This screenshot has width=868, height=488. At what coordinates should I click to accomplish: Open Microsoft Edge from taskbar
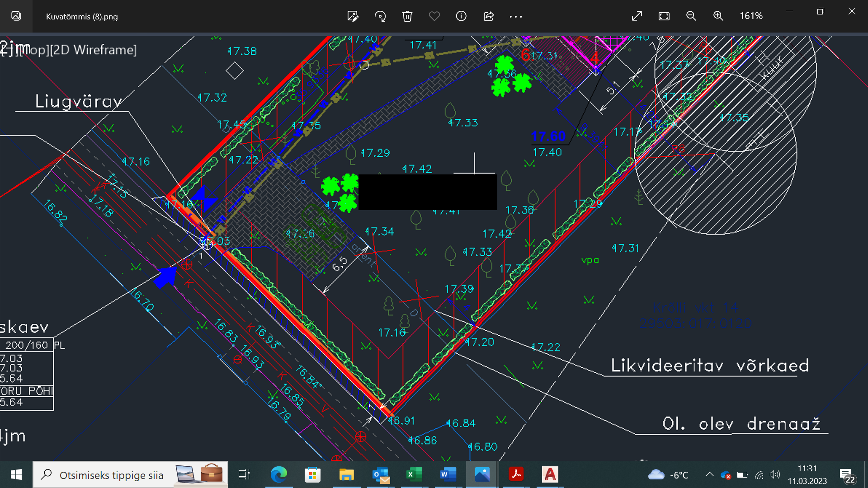tap(278, 474)
